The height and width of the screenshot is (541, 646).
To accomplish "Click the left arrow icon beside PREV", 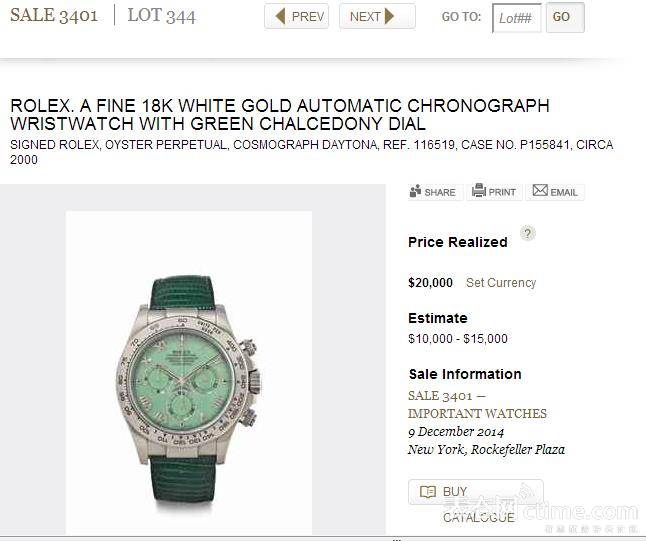I will [x=280, y=16].
